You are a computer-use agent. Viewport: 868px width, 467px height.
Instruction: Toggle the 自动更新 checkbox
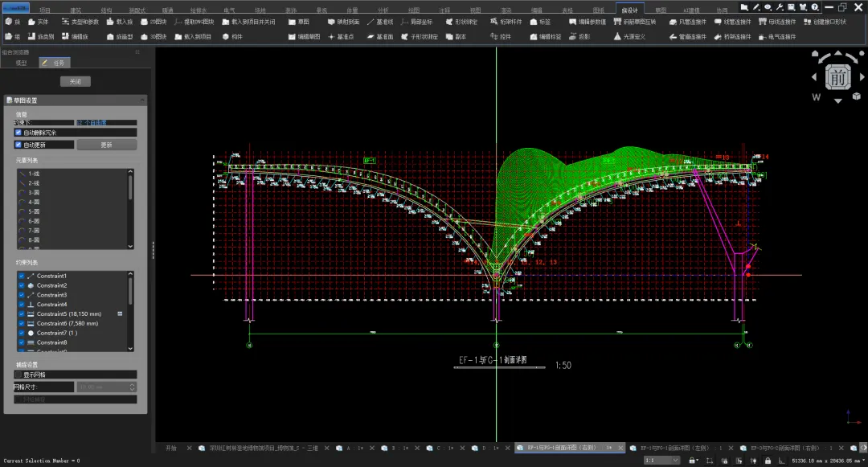coord(18,145)
